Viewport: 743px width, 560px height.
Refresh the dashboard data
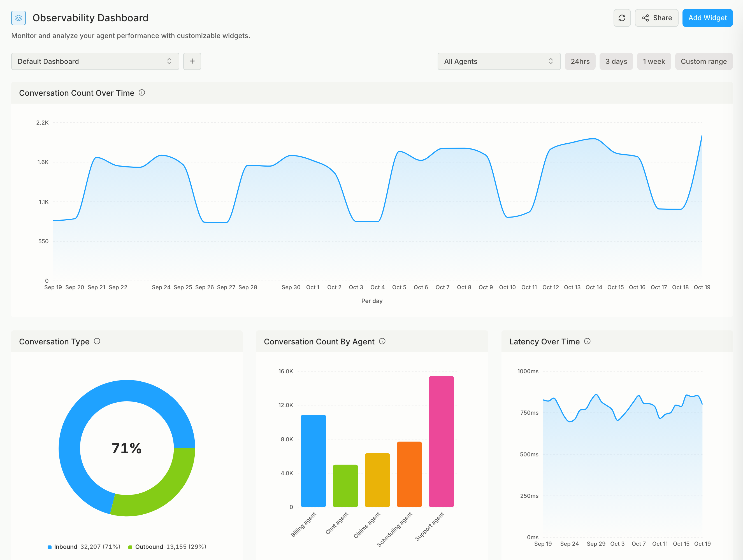(x=622, y=18)
